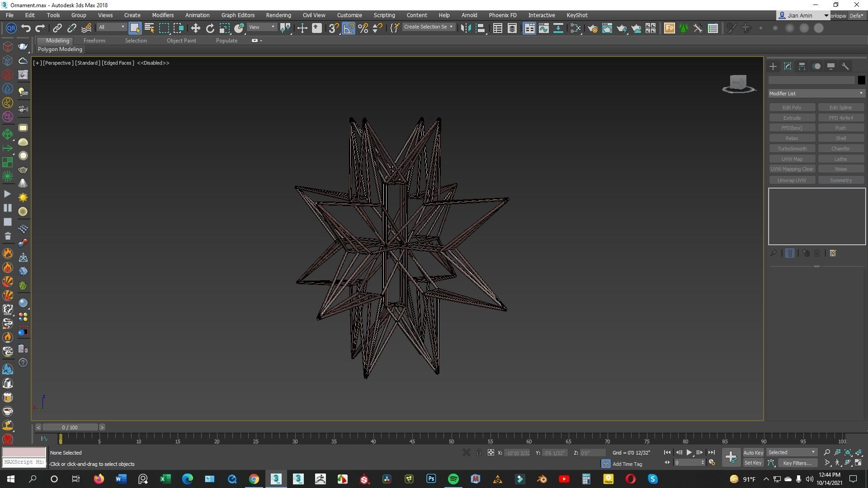Click the Zoom Extents Selected navigation icon
The width and height of the screenshot is (868, 488).
(x=848, y=452)
